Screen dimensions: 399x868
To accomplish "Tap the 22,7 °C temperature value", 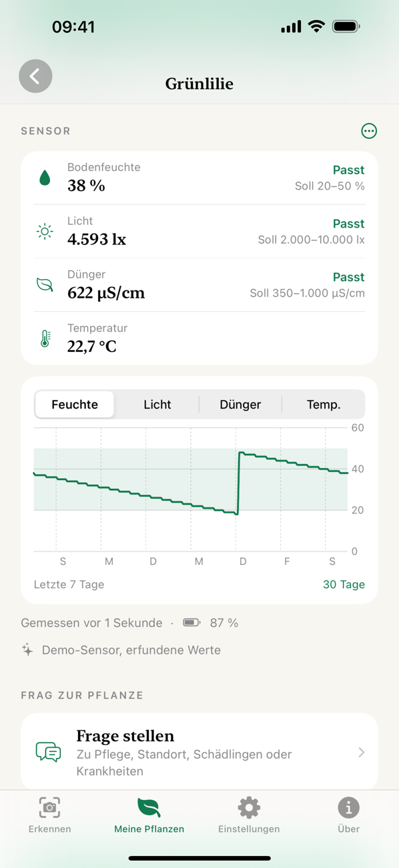I will [x=92, y=346].
